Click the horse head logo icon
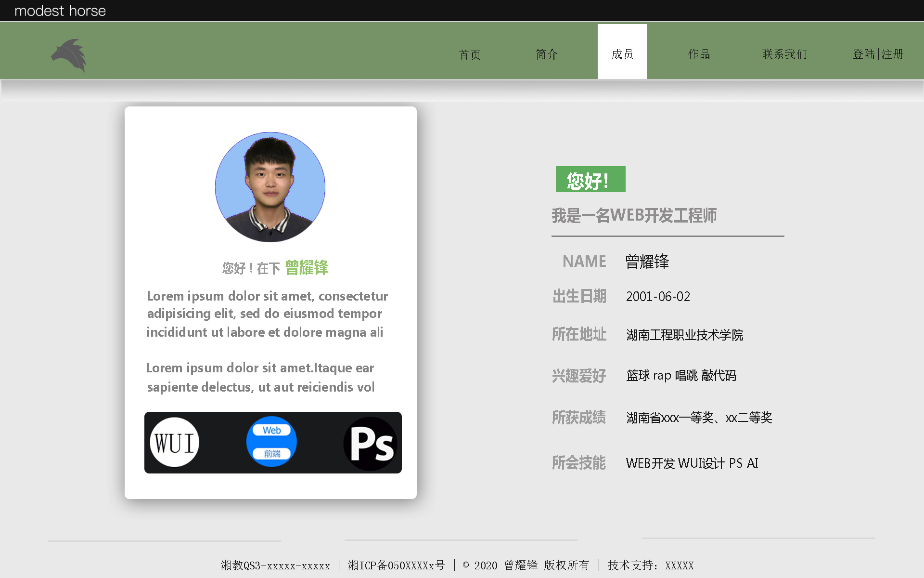 (69, 55)
